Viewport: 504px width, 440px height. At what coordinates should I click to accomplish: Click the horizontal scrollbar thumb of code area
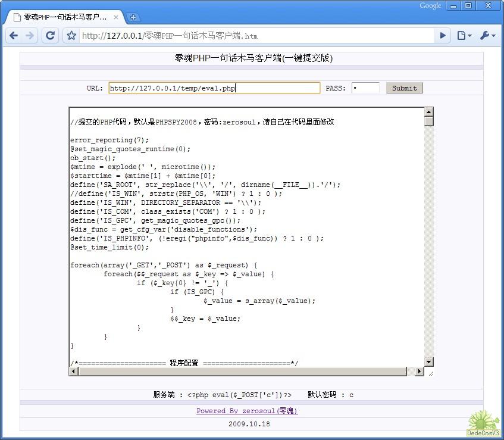pyautogui.click(x=243, y=371)
